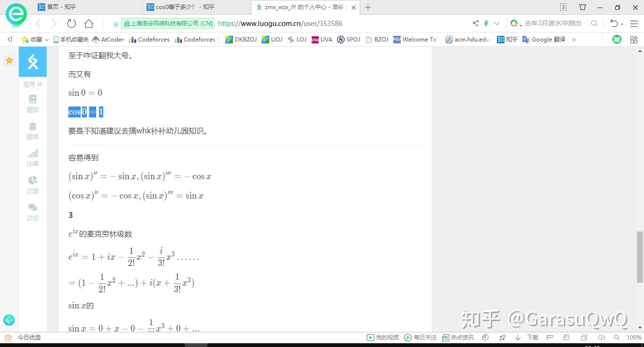Click the window restore icon in status bar
The image size is (644, 347).
click(x=584, y=338)
